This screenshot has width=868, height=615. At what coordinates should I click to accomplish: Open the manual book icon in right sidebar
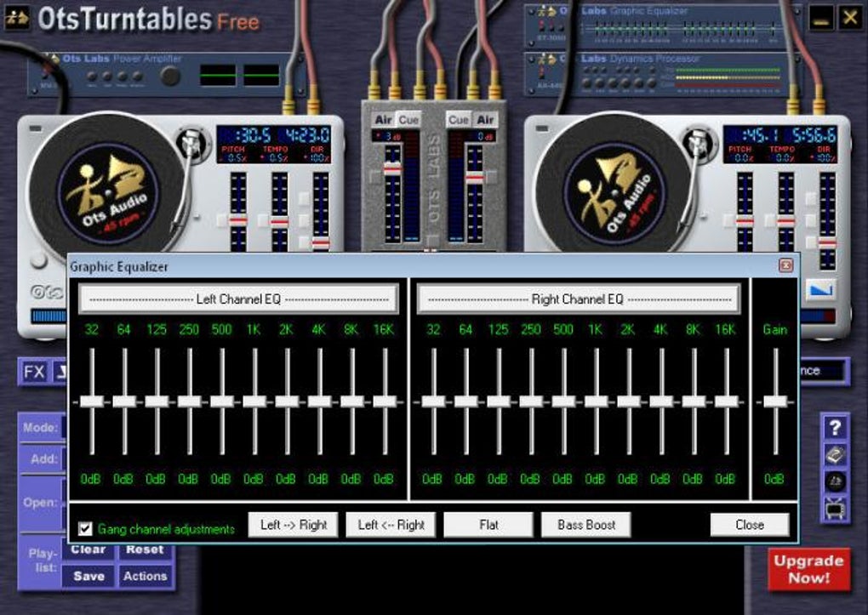[835, 454]
